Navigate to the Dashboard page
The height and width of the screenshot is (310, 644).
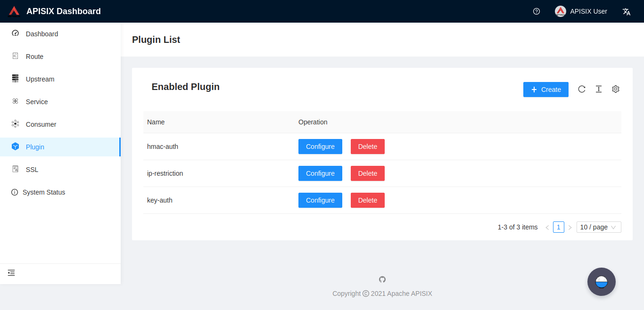(41, 33)
